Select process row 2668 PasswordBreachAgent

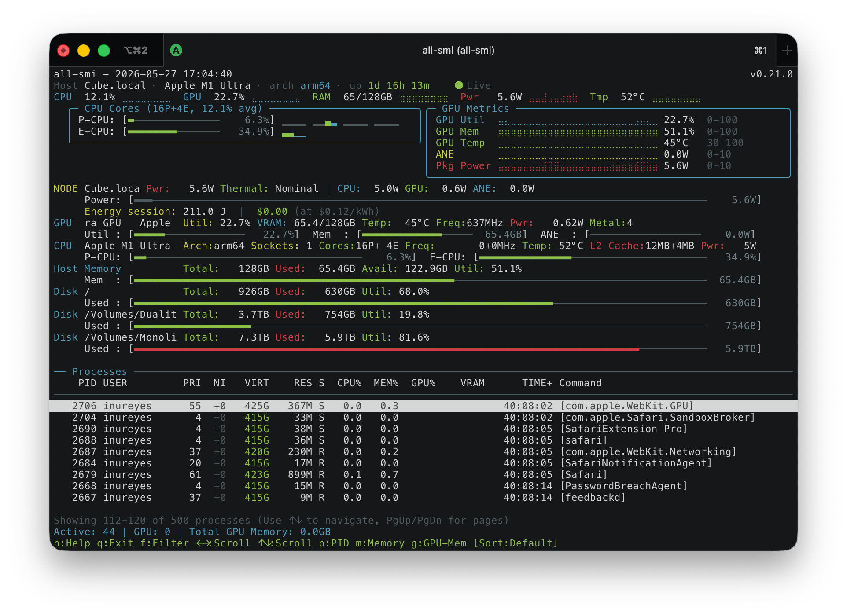tap(423, 486)
